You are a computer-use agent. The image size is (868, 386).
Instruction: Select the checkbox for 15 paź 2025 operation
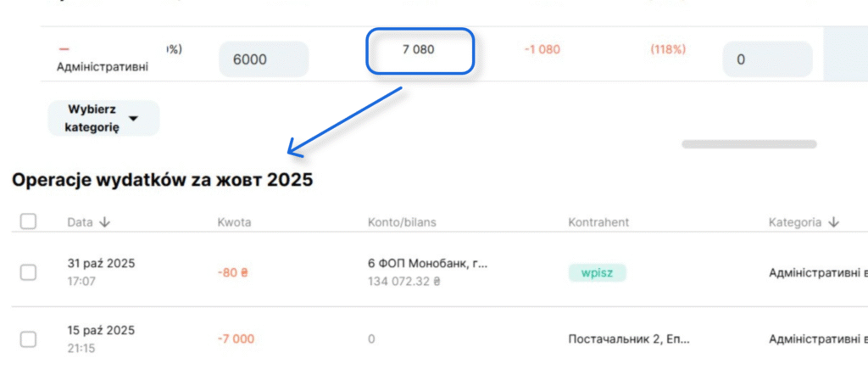click(x=28, y=339)
